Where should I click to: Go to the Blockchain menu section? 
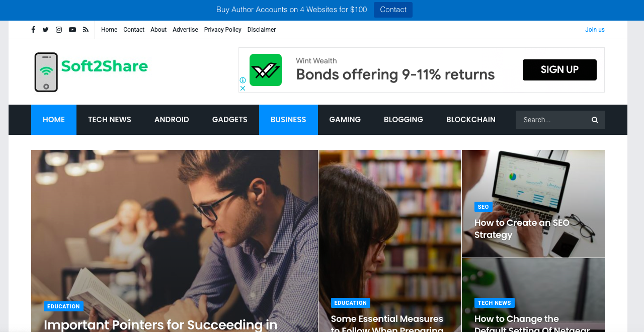point(471,120)
